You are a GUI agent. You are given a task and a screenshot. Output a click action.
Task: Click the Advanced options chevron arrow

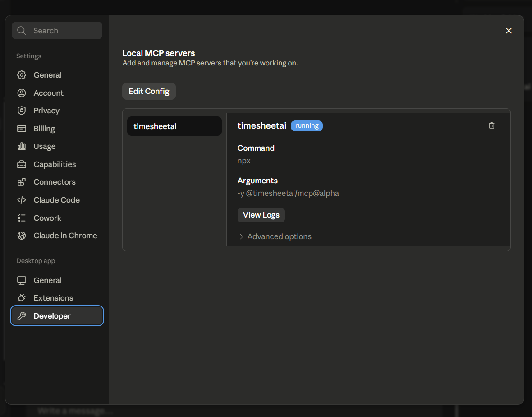tap(241, 236)
